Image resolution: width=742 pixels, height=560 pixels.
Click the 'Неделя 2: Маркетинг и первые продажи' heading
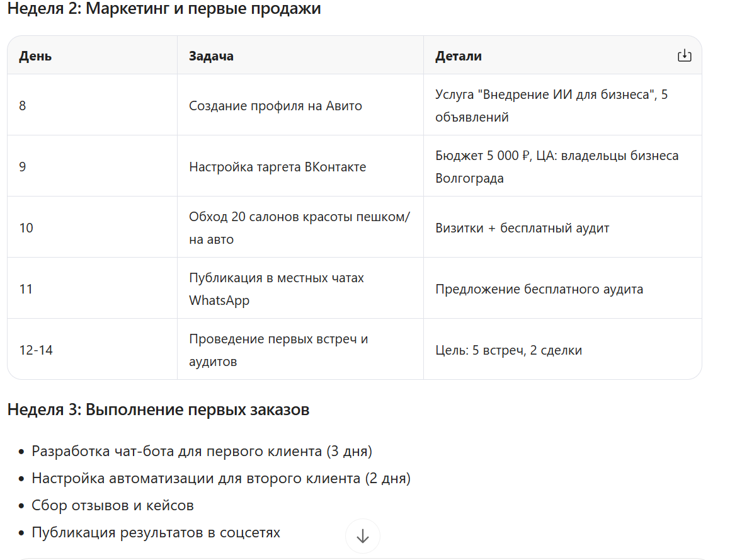click(164, 9)
